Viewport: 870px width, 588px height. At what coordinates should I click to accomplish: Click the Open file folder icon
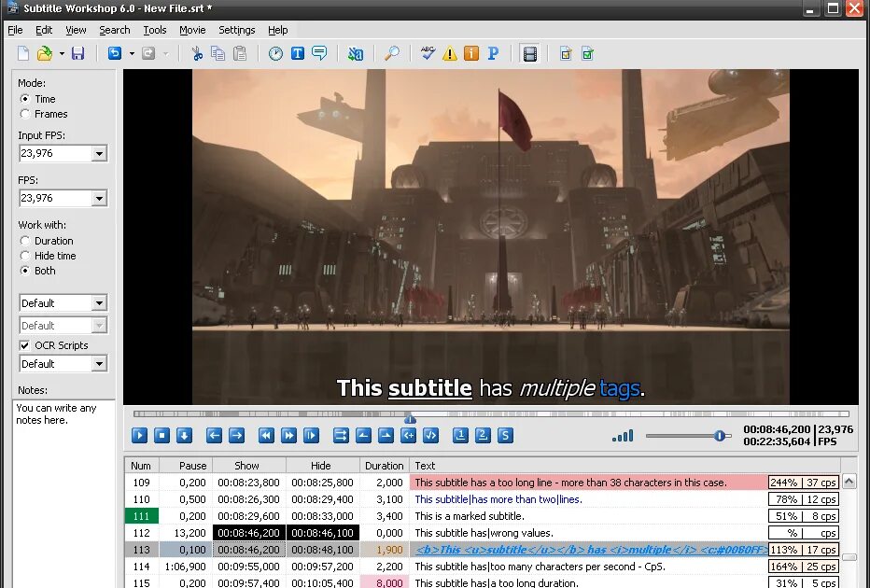point(45,54)
